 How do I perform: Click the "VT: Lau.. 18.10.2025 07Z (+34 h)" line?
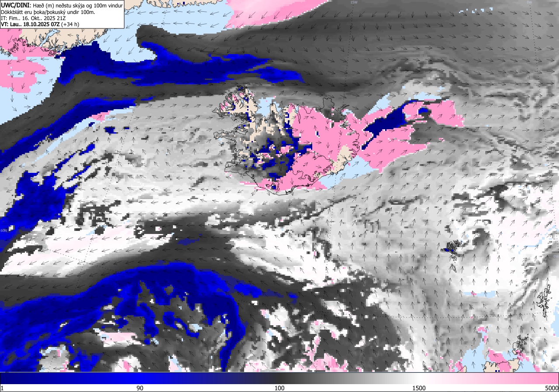coord(40,24)
